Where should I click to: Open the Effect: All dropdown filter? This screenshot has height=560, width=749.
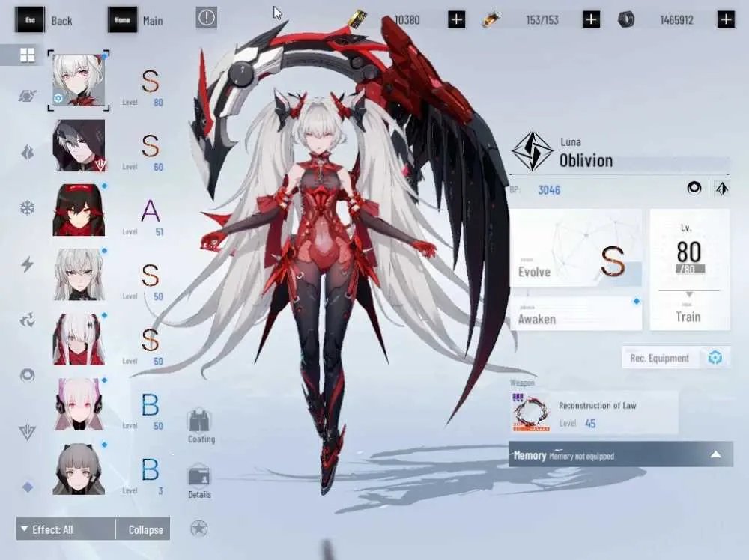click(x=66, y=529)
